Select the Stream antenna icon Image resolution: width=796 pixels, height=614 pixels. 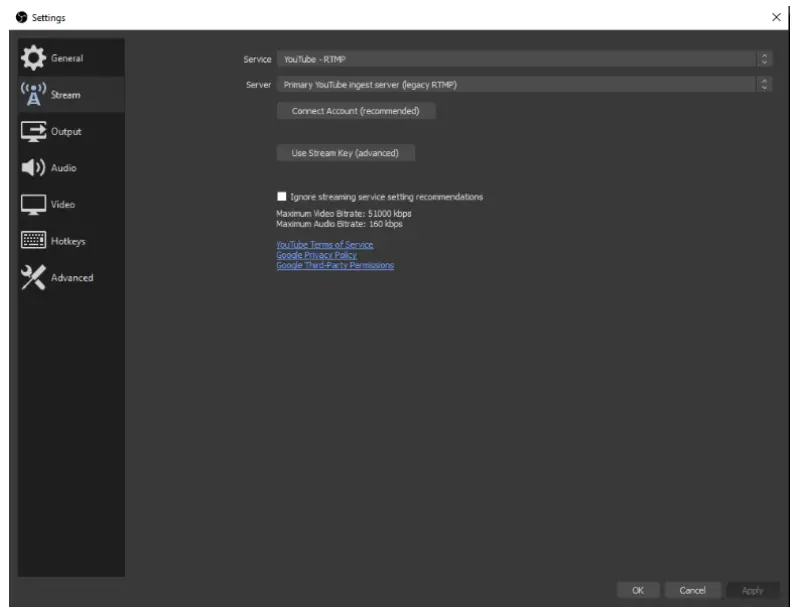[34, 94]
